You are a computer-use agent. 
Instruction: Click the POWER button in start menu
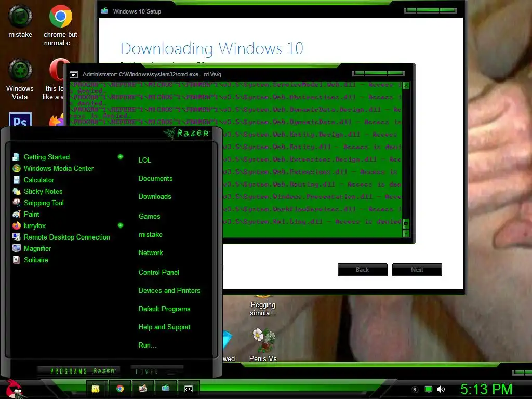tap(147, 372)
